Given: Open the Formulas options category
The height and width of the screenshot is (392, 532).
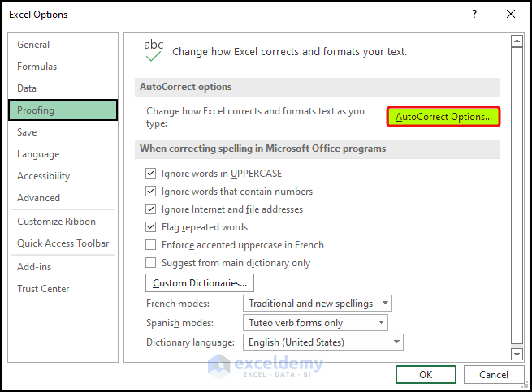Looking at the screenshot, I should [63, 67].
